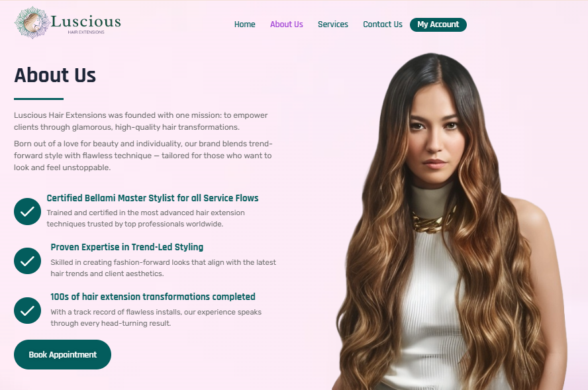Click the checkmark icon beside Proven Expertise
This screenshot has height=390, width=588.
point(27,261)
